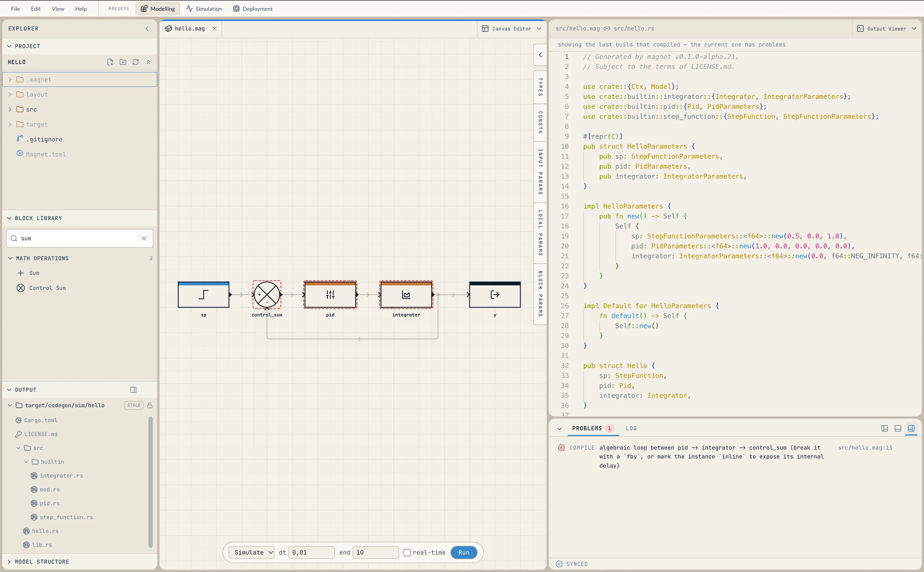The image size is (924, 572).
Task: Click the lock icon beside STALE badge
Action: coord(150,405)
